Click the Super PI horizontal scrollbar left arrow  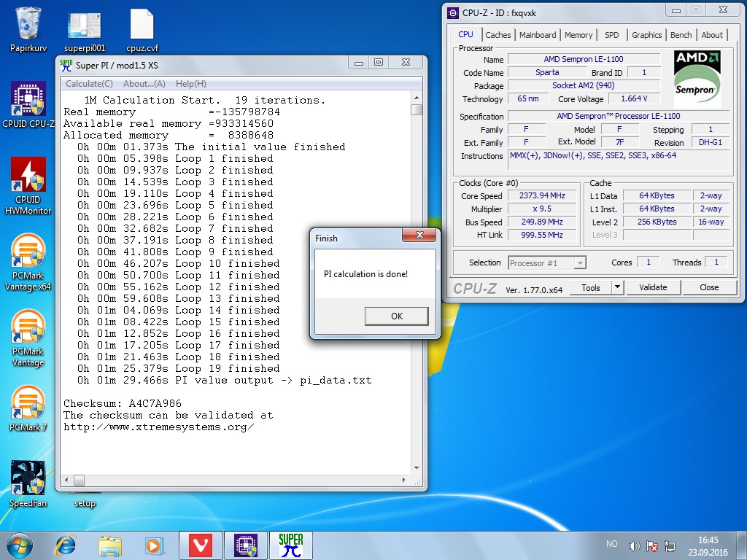[x=66, y=480]
